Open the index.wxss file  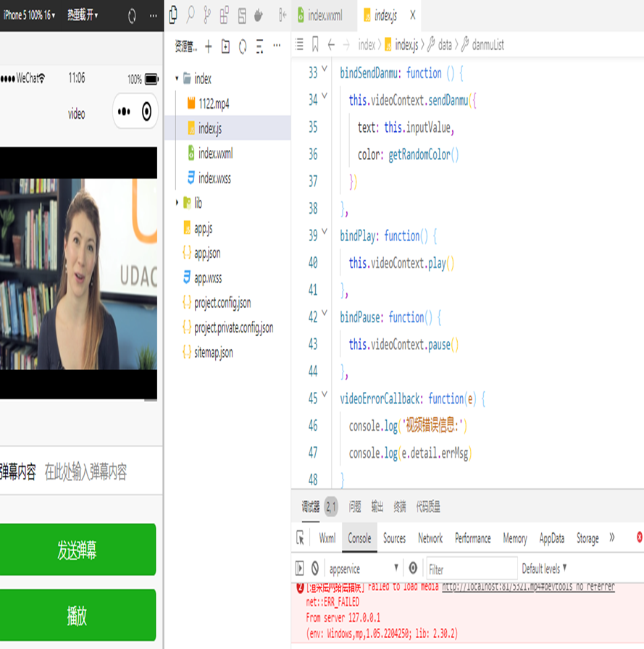click(x=227, y=178)
